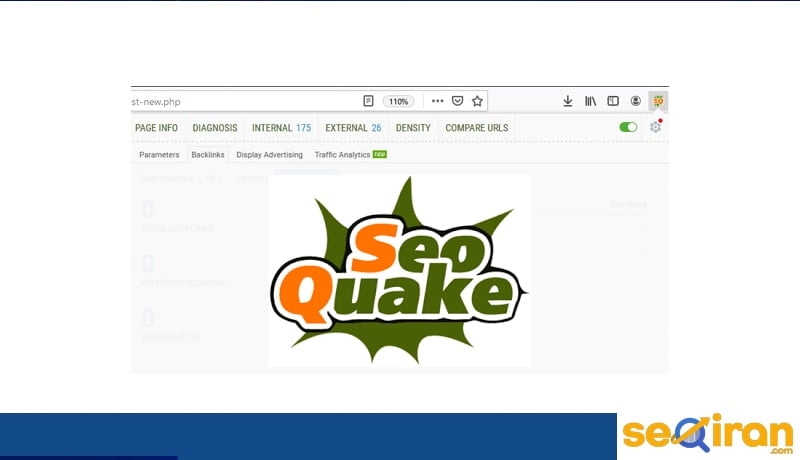
Task: Click the SeoQuake logo image
Action: 399,270
